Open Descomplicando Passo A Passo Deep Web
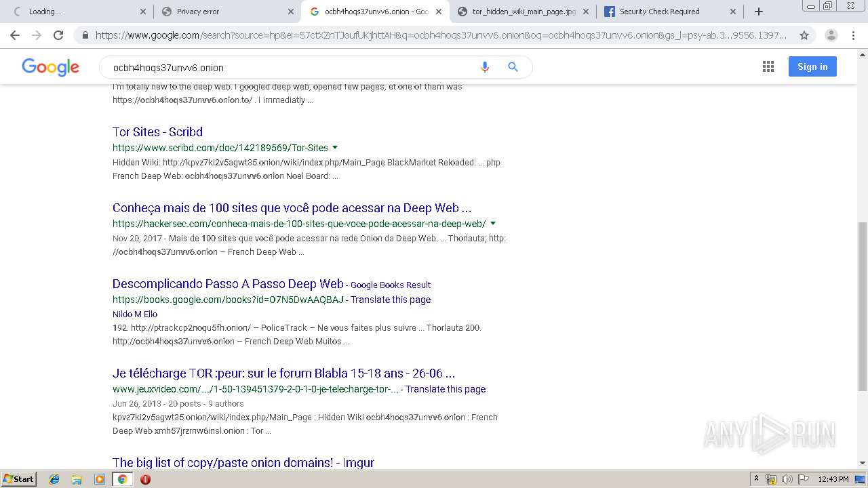Viewport: 868px width, 488px height. click(x=228, y=283)
